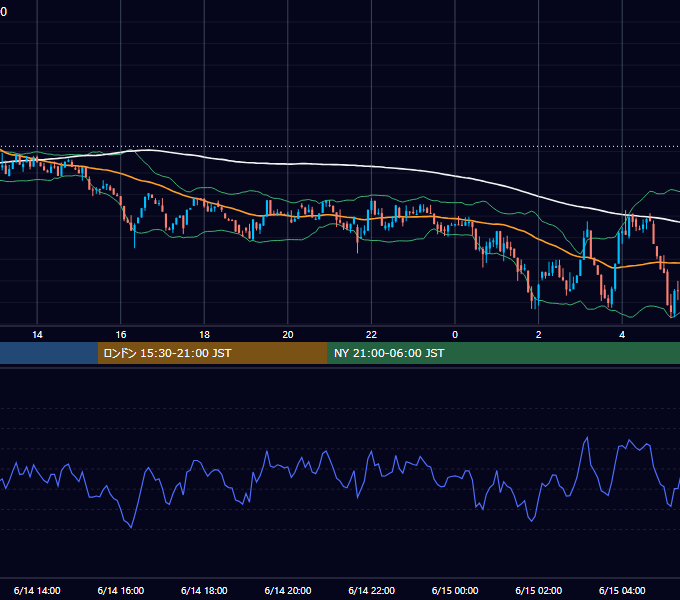Click the price axis label 18
This screenshot has height=600, width=680.
click(x=204, y=335)
